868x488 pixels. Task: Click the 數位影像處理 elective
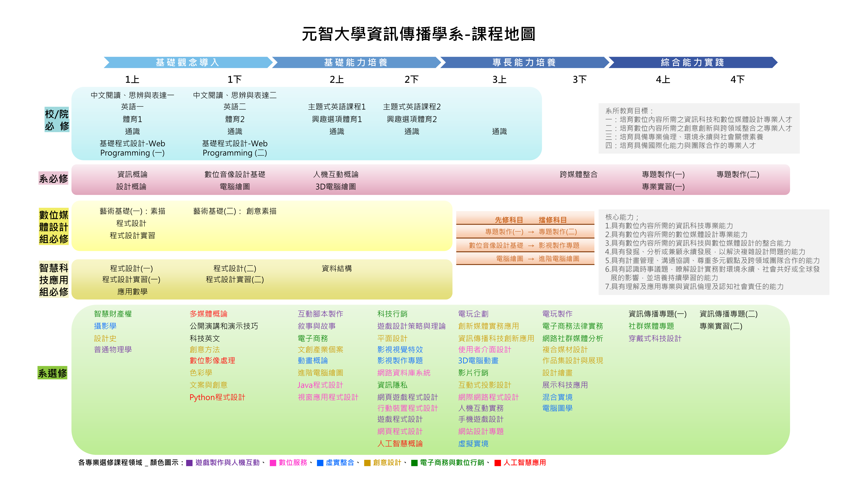(x=212, y=361)
